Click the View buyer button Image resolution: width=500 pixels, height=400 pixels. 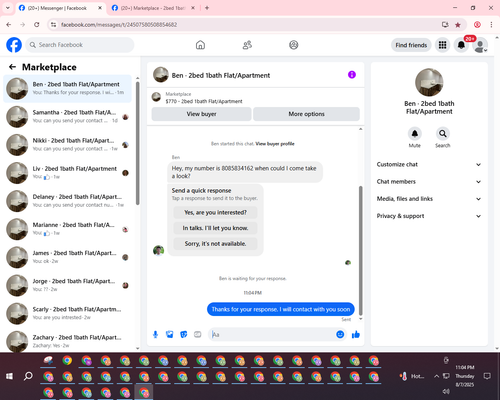[x=201, y=114]
